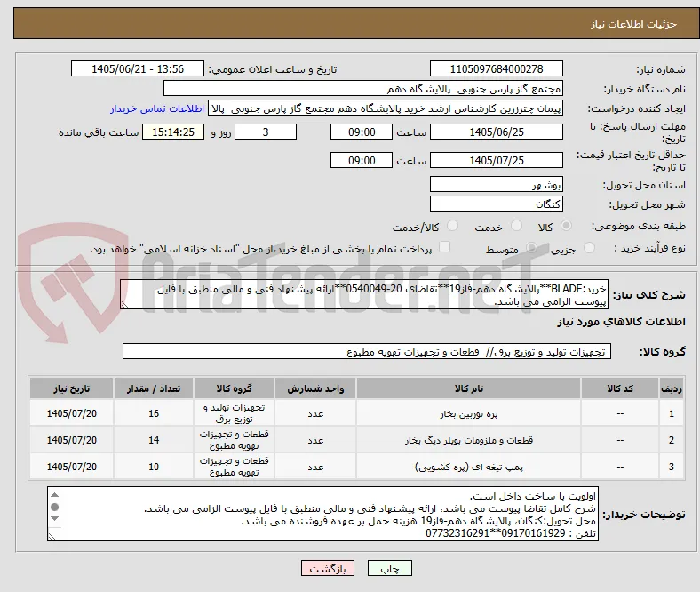Viewport: 700px width, 592px height.
Task: Click need date 1405/07/20 in row 2
Action: coord(71,440)
